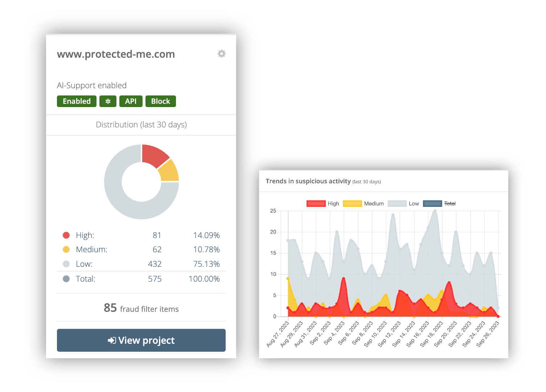Enable the hidden Total series in legend

[x=439, y=204]
